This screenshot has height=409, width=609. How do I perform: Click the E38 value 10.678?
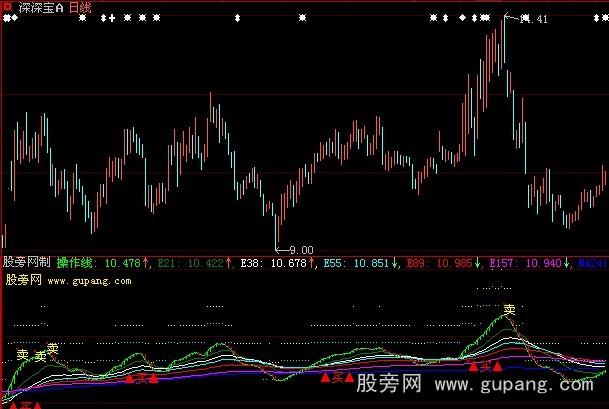click(289, 263)
